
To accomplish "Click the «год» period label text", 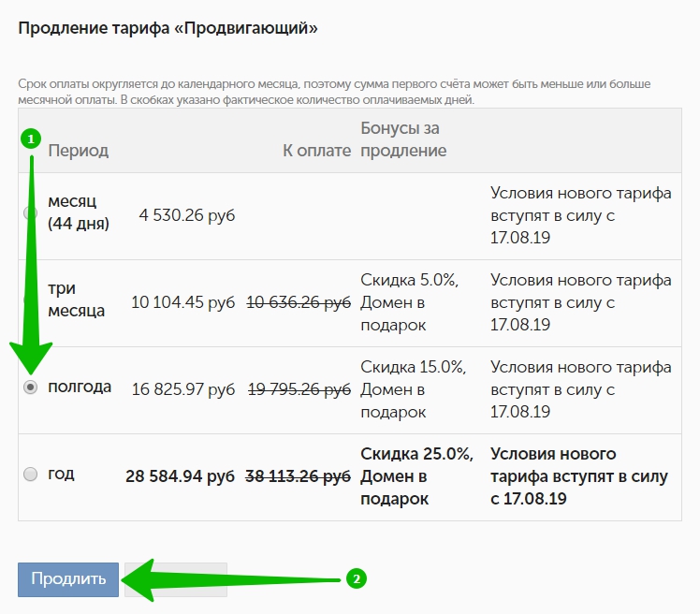I will (x=62, y=474).
